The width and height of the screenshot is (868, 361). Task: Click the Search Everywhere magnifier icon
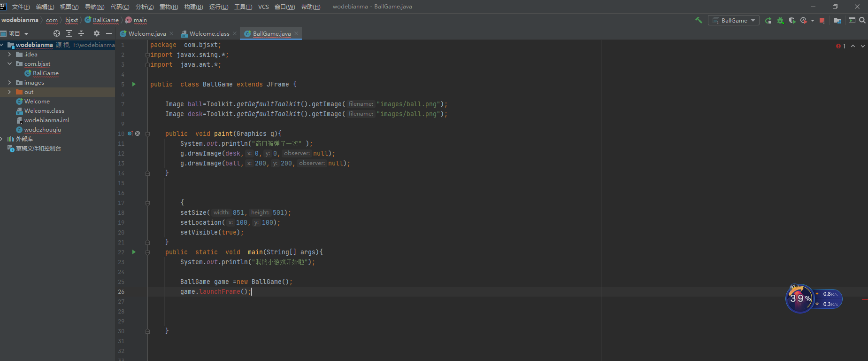[862, 20]
